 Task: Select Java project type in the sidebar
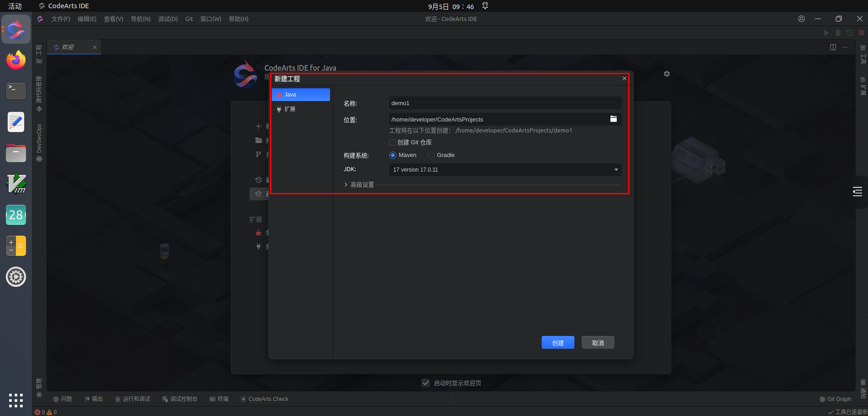[300, 95]
